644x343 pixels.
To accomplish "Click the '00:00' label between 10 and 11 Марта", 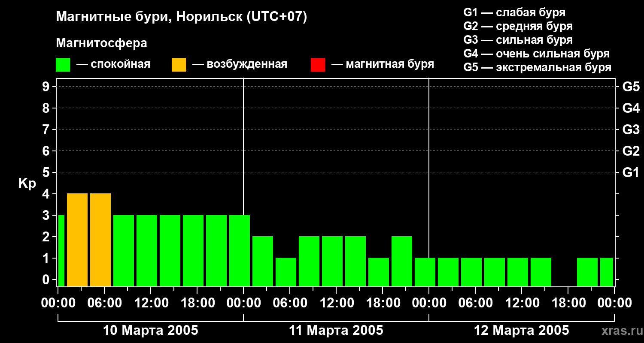I will [243, 303].
